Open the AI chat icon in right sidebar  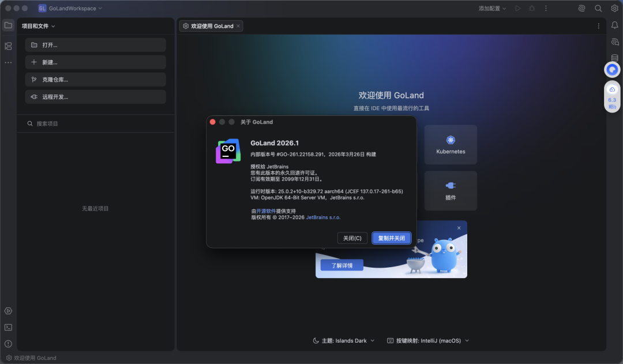click(614, 42)
